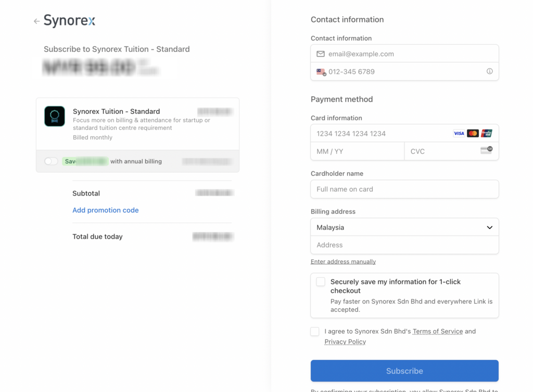Click the Synorex Tuition product badge icon
533x392 pixels.
[54, 116]
